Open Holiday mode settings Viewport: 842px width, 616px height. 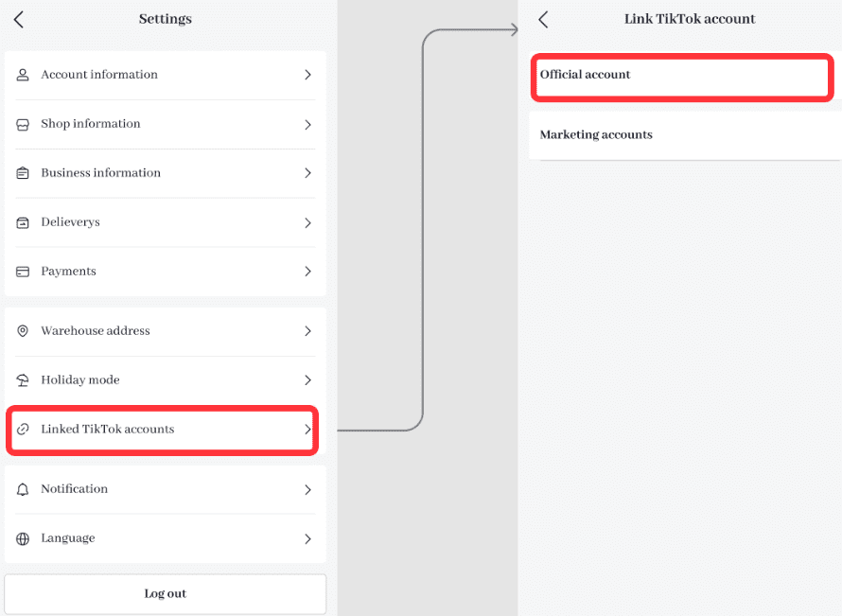point(165,380)
